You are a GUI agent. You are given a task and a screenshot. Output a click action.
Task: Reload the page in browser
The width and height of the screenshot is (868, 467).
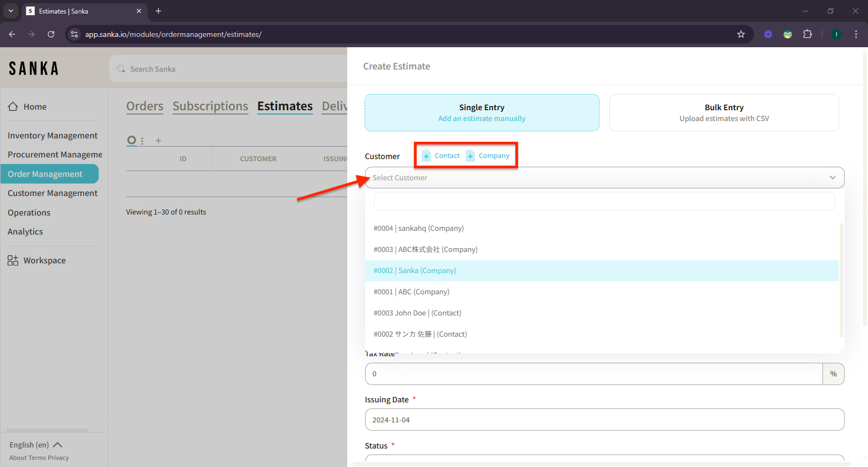tap(51, 34)
